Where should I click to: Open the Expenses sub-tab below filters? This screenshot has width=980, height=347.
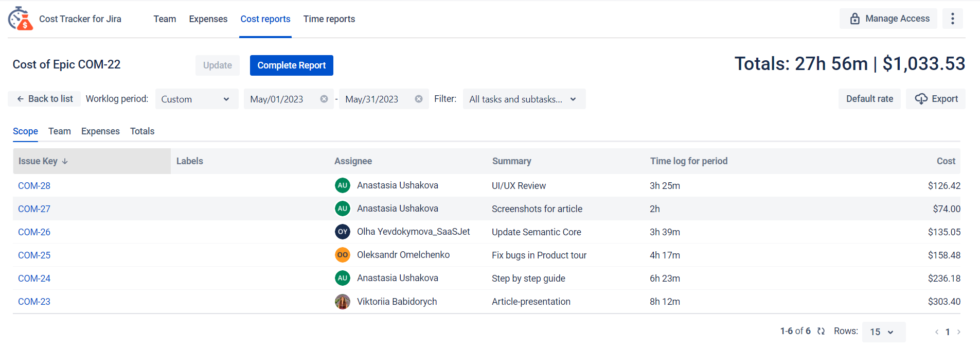point(100,131)
